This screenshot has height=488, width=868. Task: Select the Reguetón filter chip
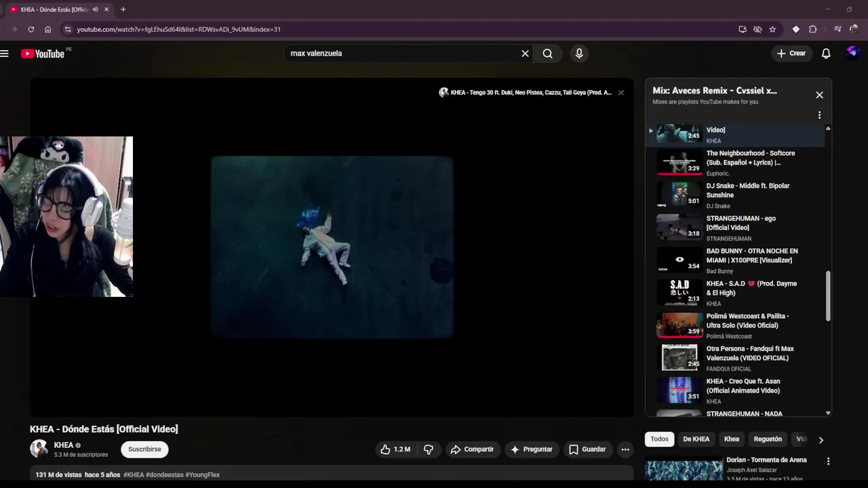point(768,439)
